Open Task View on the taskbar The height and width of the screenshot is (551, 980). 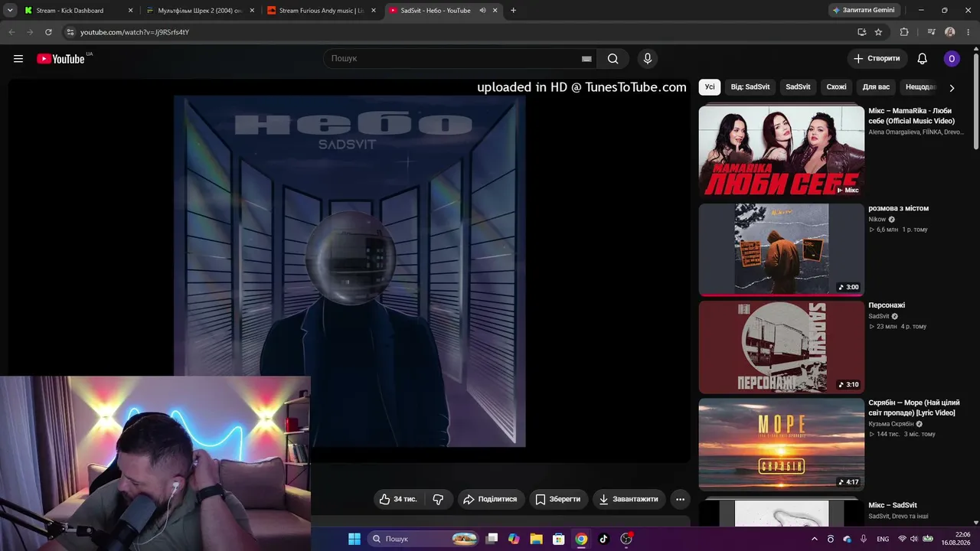492,539
